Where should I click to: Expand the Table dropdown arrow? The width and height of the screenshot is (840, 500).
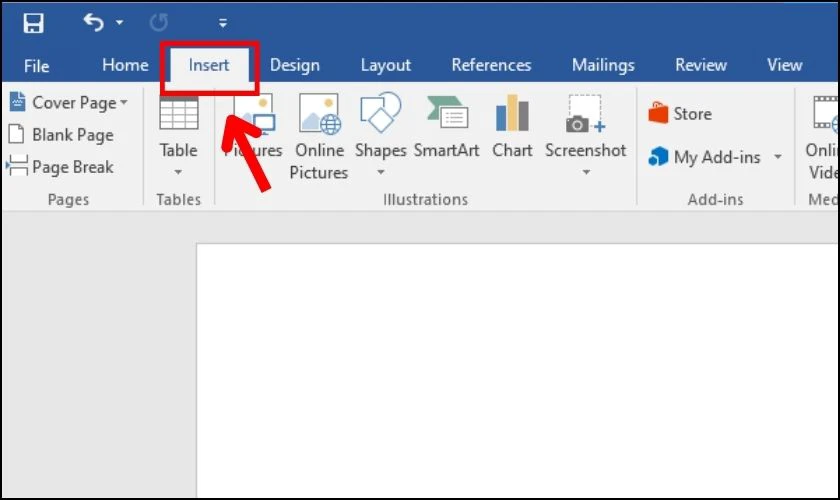click(x=178, y=172)
